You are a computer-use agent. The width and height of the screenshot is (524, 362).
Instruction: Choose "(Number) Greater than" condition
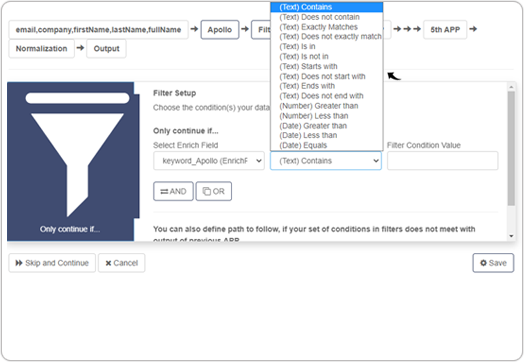tap(326, 106)
